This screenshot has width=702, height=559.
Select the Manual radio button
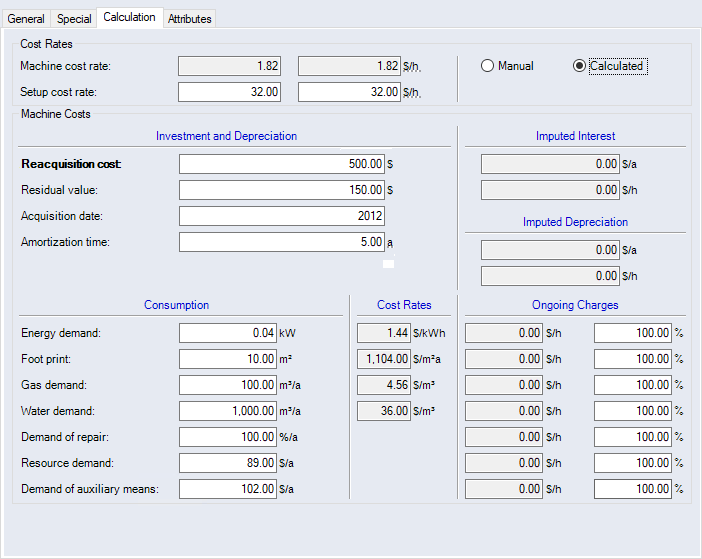pos(488,66)
